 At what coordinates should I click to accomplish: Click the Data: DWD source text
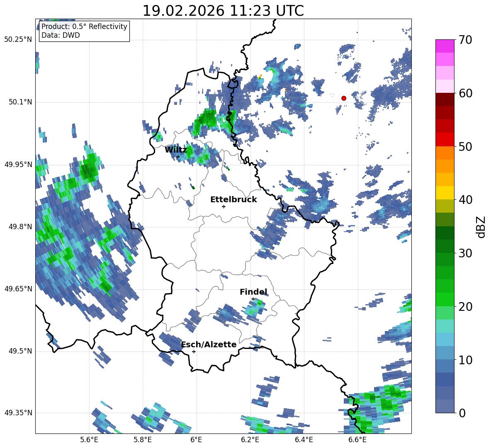coord(61,35)
